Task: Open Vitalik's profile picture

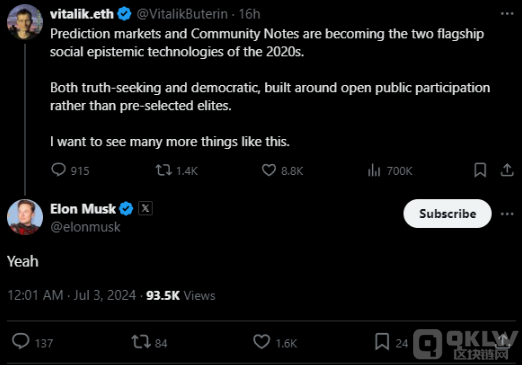Action: tap(25, 22)
